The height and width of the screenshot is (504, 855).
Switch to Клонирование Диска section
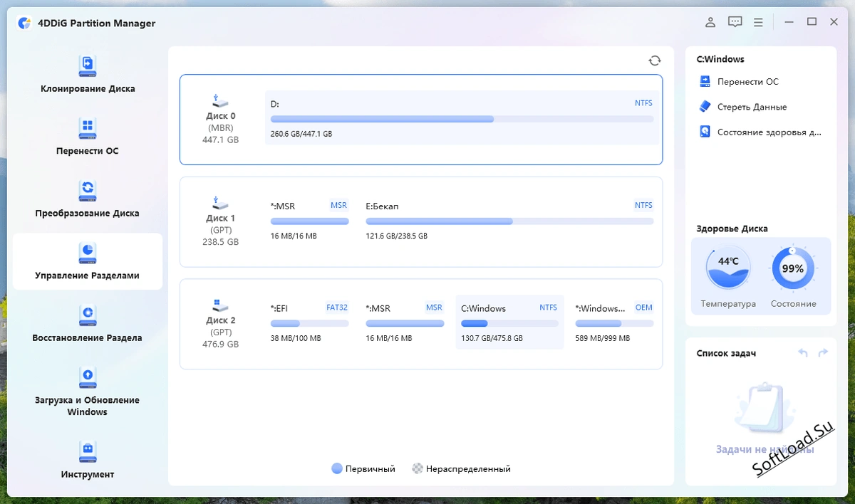click(88, 89)
